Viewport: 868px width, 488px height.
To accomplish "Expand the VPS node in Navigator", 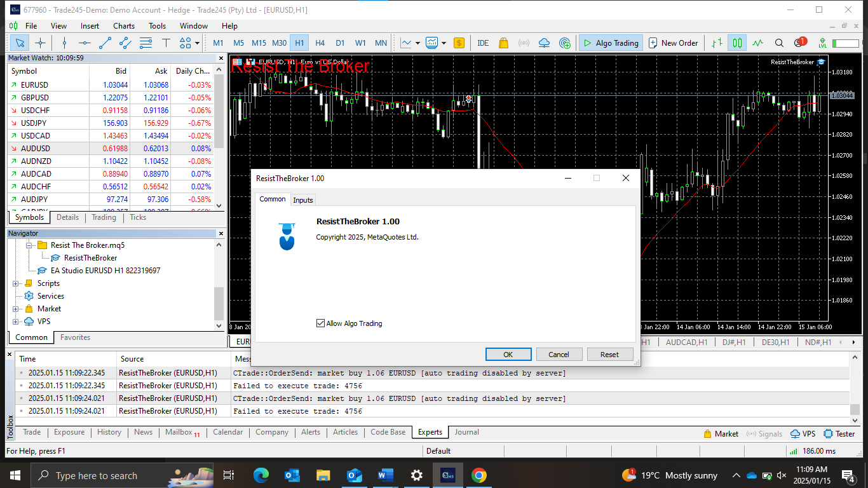I will 16,322.
